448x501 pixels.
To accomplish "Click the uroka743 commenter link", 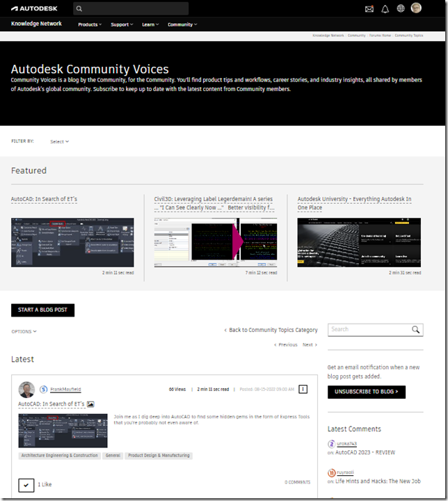I will point(346,443).
